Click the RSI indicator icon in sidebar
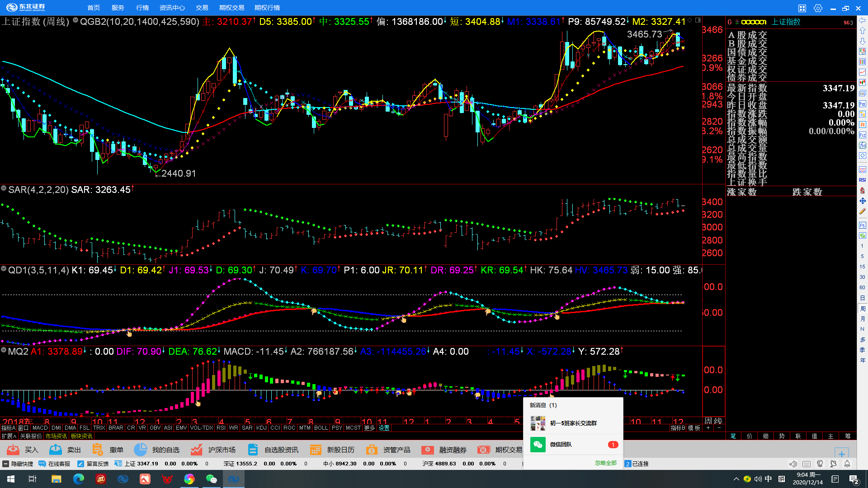This screenshot has width=868, height=488. pos(863,180)
